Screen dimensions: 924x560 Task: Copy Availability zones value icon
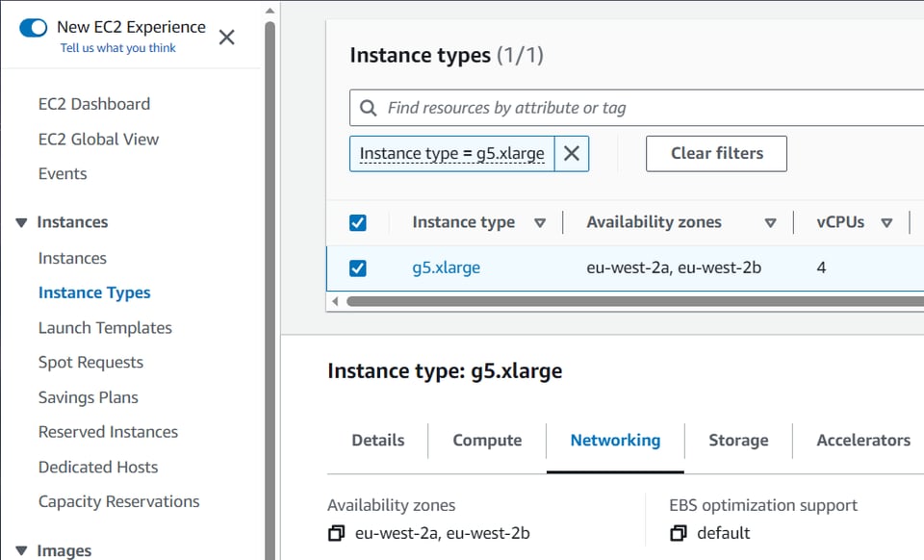[337, 533]
